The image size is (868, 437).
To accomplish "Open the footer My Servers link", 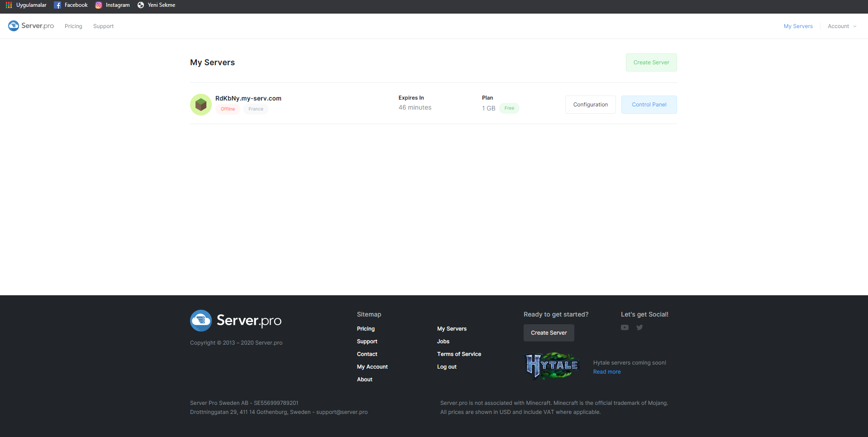I will tap(452, 329).
